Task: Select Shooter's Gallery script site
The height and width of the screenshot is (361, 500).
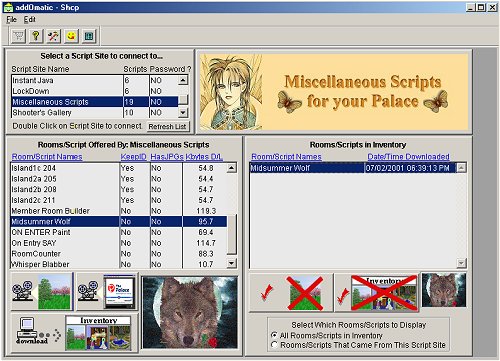Action: [x=95, y=113]
